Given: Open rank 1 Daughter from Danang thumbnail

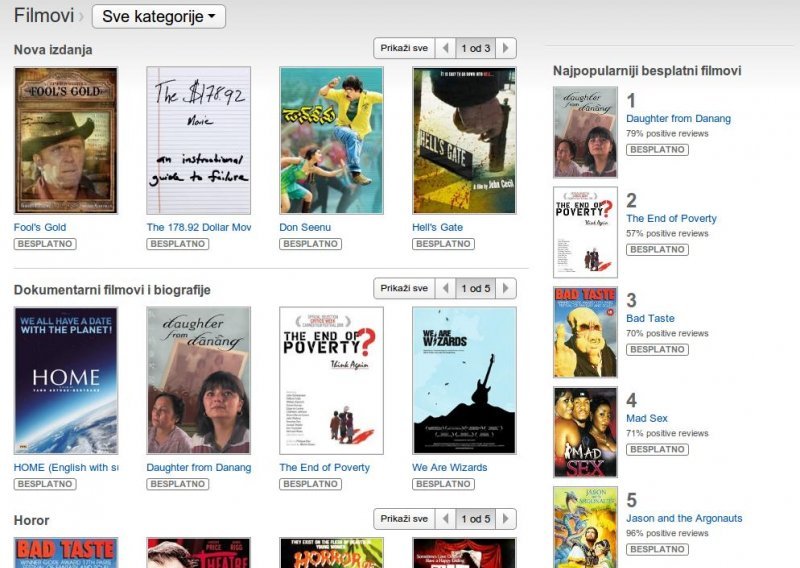Looking at the screenshot, I should 585,132.
